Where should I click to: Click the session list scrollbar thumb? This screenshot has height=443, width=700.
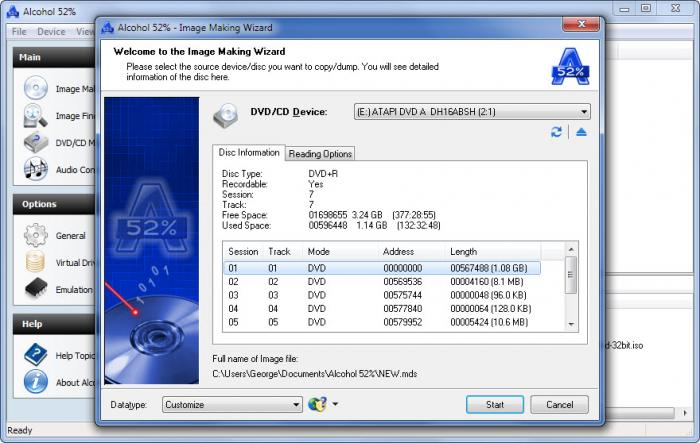tap(571, 275)
